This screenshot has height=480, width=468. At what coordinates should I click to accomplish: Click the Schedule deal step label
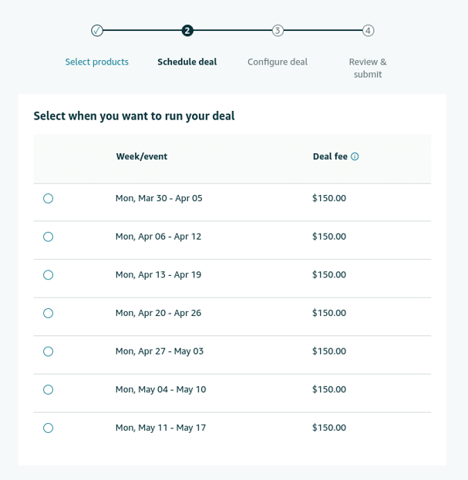(187, 62)
